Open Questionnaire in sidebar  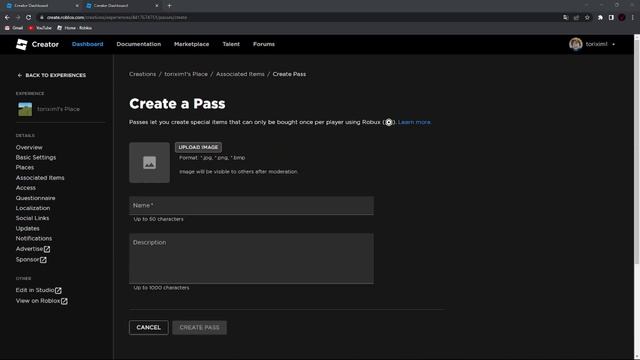tap(36, 198)
